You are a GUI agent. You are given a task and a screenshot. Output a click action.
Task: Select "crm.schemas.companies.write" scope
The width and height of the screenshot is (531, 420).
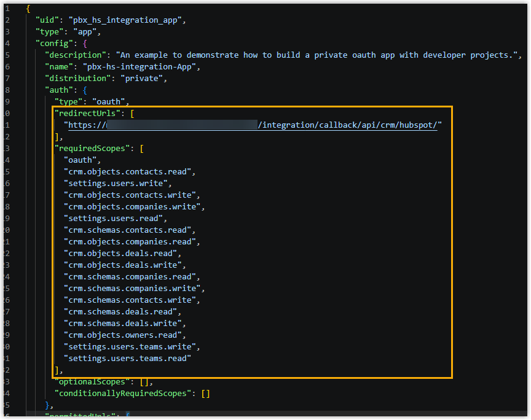[132, 289]
